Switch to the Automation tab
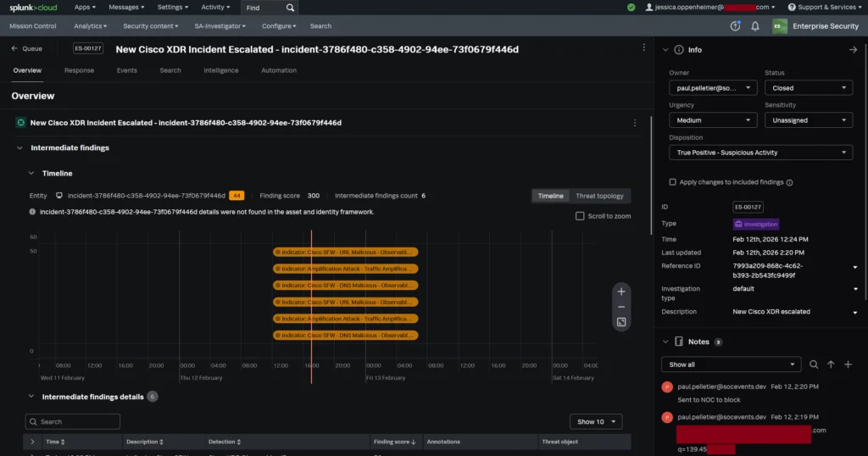The image size is (868, 456). (279, 70)
